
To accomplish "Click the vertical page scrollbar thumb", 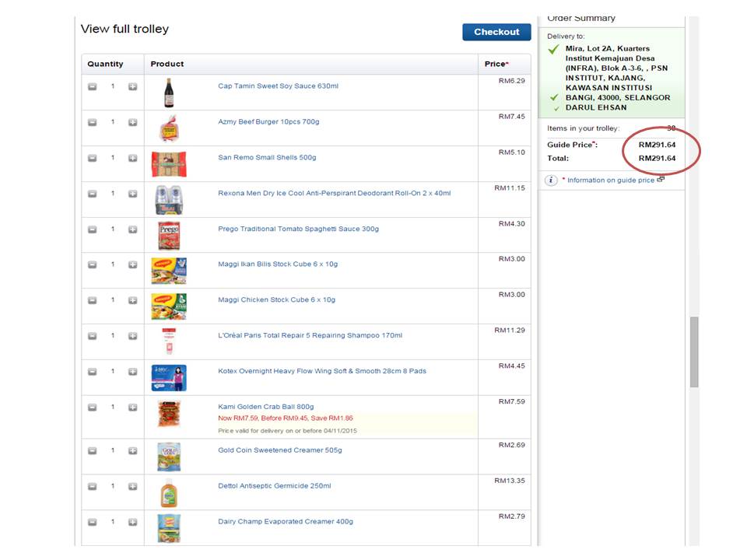I will (694, 352).
